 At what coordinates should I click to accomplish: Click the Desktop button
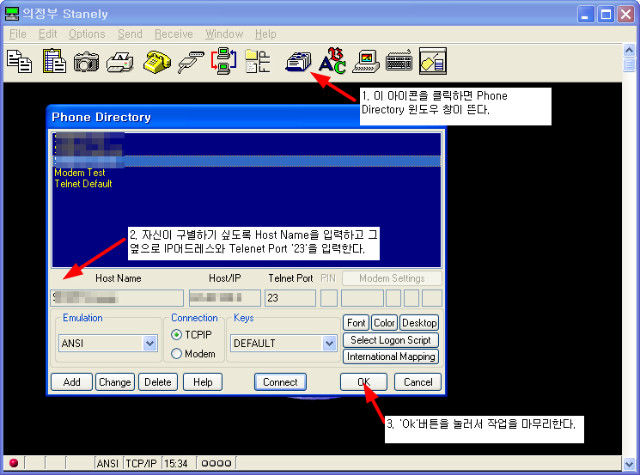click(419, 323)
